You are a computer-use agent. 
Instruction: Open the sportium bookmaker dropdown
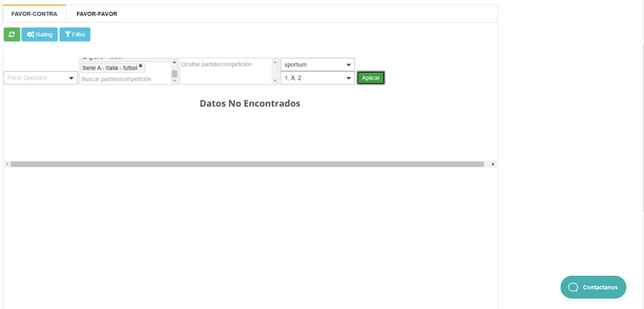point(318,64)
